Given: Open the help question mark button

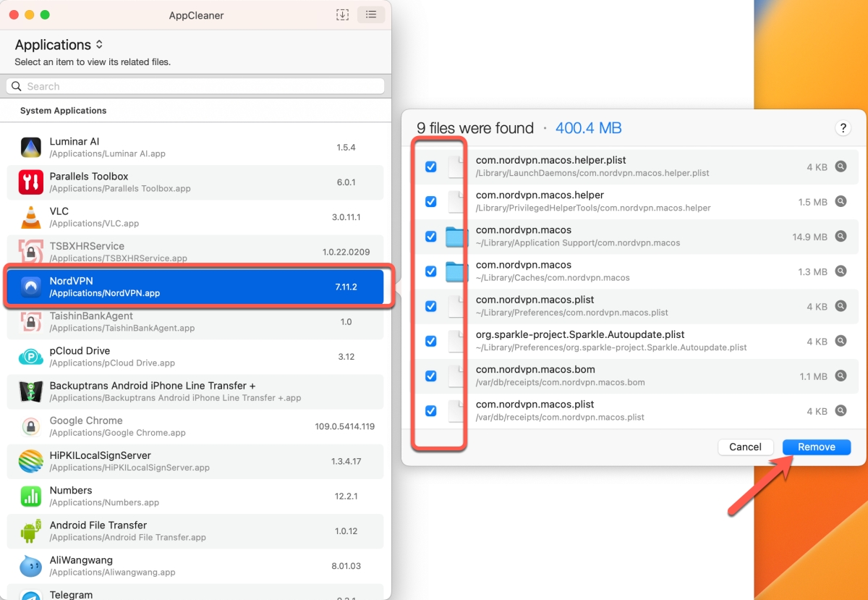Looking at the screenshot, I should pos(843,128).
